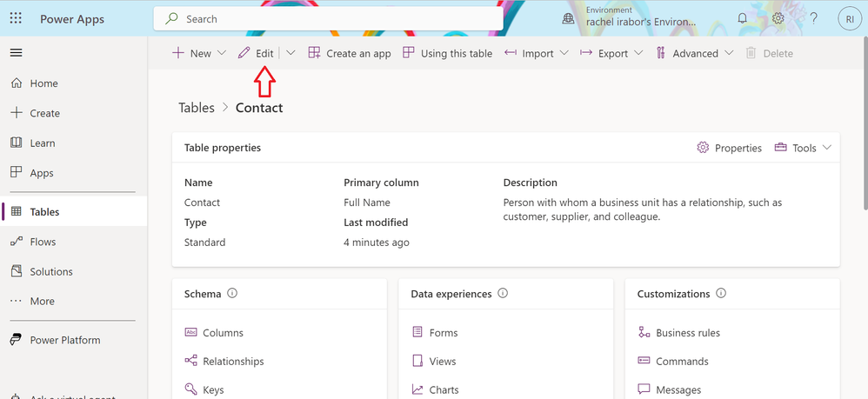Collapse the left navigation hamburger menu
The width and height of the screenshot is (868, 399).
tap(16, 53)
